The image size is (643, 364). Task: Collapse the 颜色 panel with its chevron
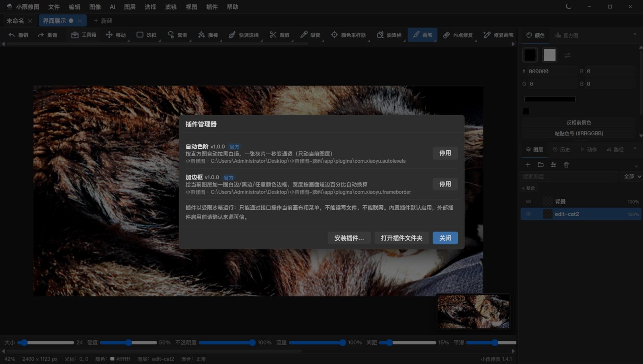(635, 35)
